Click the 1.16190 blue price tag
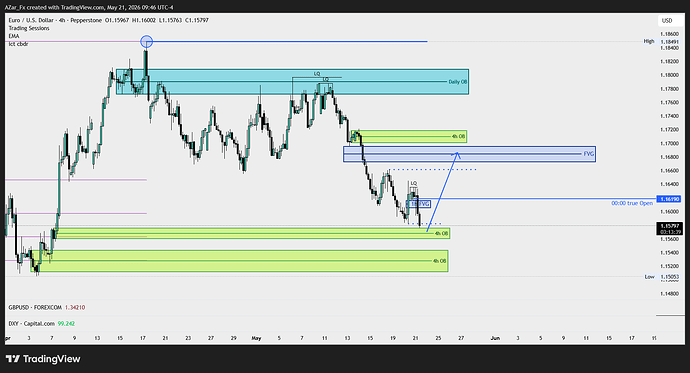The height and width of the screenshot is (373, 690). tap(669, 199)
